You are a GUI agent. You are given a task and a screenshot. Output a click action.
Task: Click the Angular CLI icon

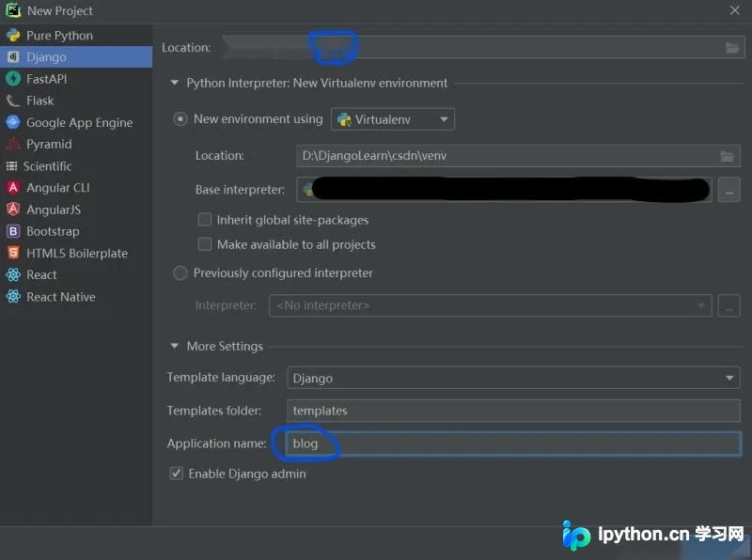click(x=13, y=188)
